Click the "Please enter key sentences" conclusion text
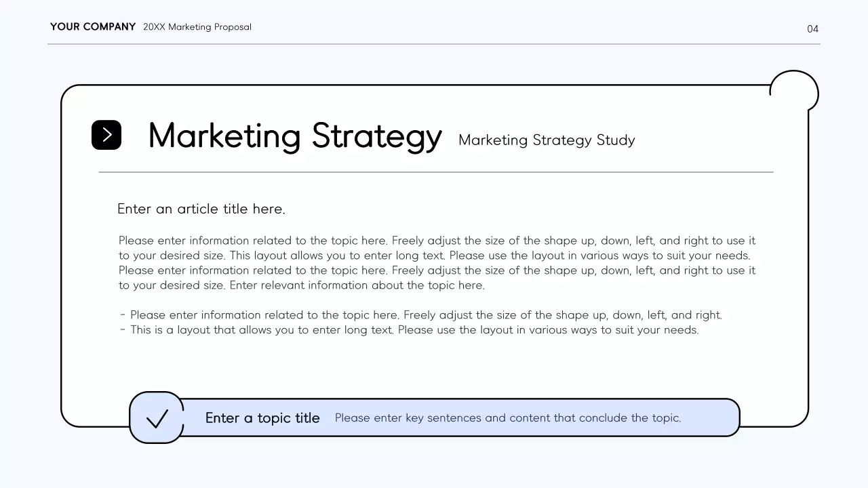The width and height of the screenshot is (868, 488). coord(508,418)
